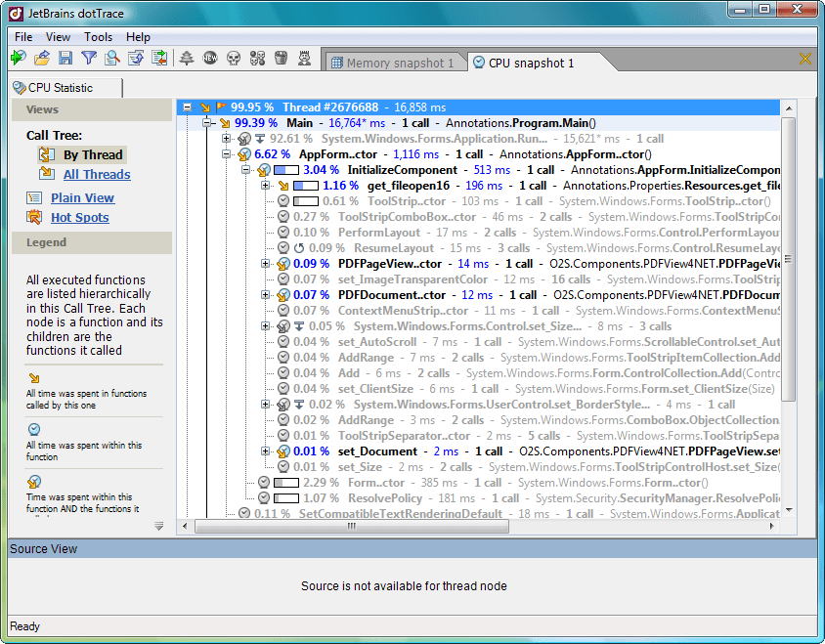Close the tab with the orange X
825x644 pixels.
tap(805, 60)
